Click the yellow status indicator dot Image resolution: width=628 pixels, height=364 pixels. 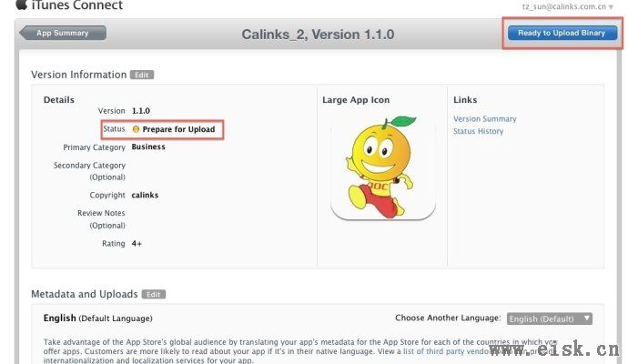pyautogui.click(x=136, y=129)
